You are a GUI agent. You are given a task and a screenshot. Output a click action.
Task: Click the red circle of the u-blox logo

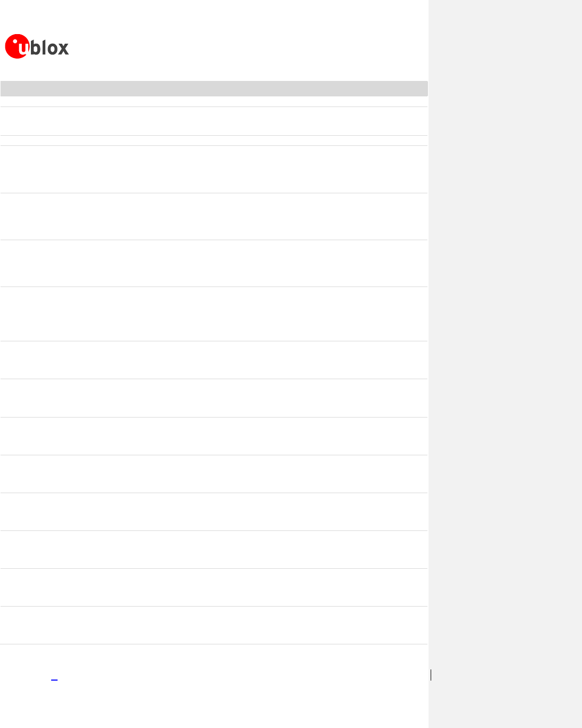click(17, 46)
